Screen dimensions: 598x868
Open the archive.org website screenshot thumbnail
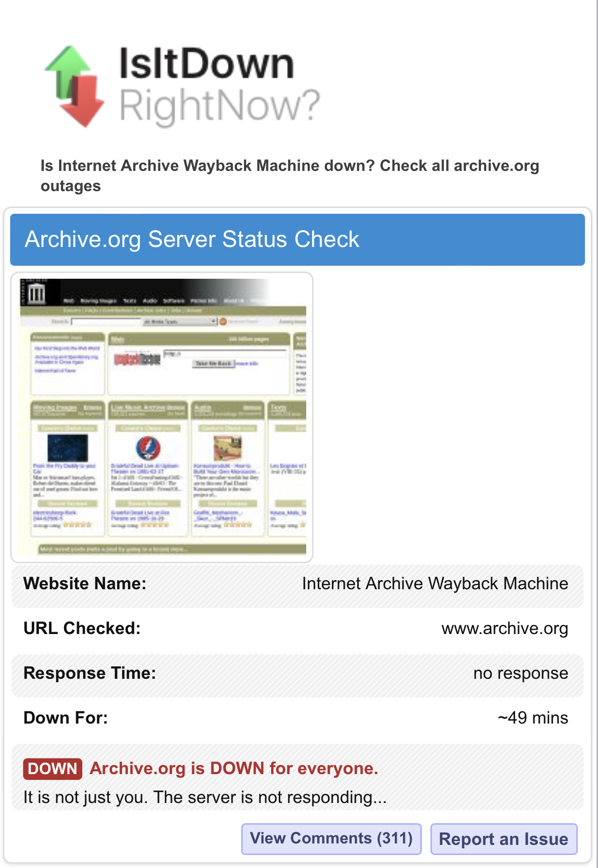click(162, 417)
